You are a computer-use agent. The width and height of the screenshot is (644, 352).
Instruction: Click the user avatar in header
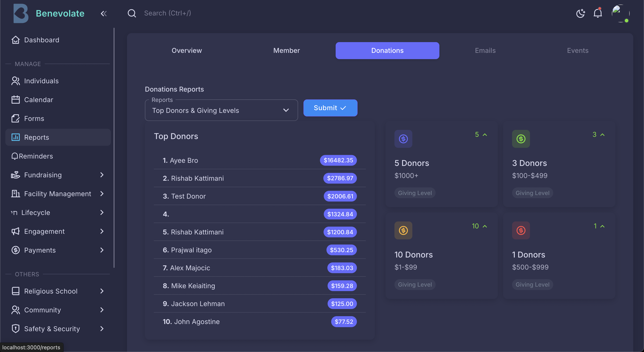[x=620, y=13]
